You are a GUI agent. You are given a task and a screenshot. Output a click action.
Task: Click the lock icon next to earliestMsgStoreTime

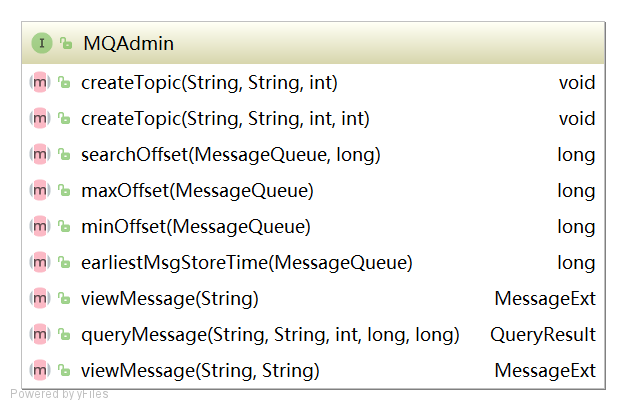click(x=64, y=262)
